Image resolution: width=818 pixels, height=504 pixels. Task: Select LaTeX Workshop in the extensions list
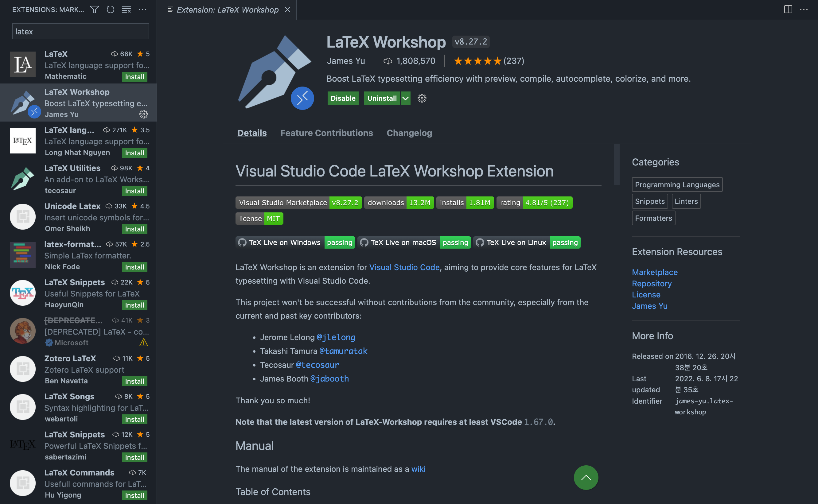click(78, 103)
